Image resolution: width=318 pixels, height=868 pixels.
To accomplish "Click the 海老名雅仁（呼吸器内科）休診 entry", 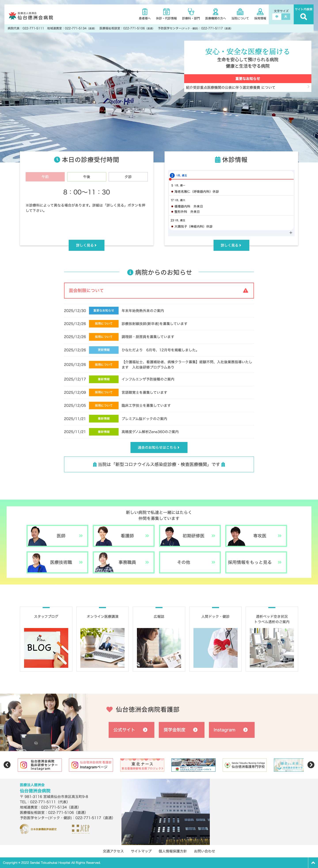I will coord(196,192).
